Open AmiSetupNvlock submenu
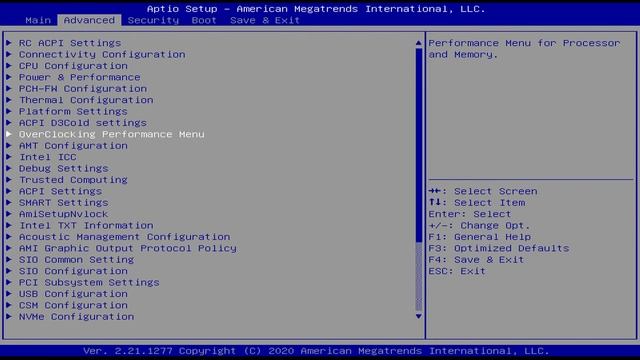 click(x=64, y=214)
